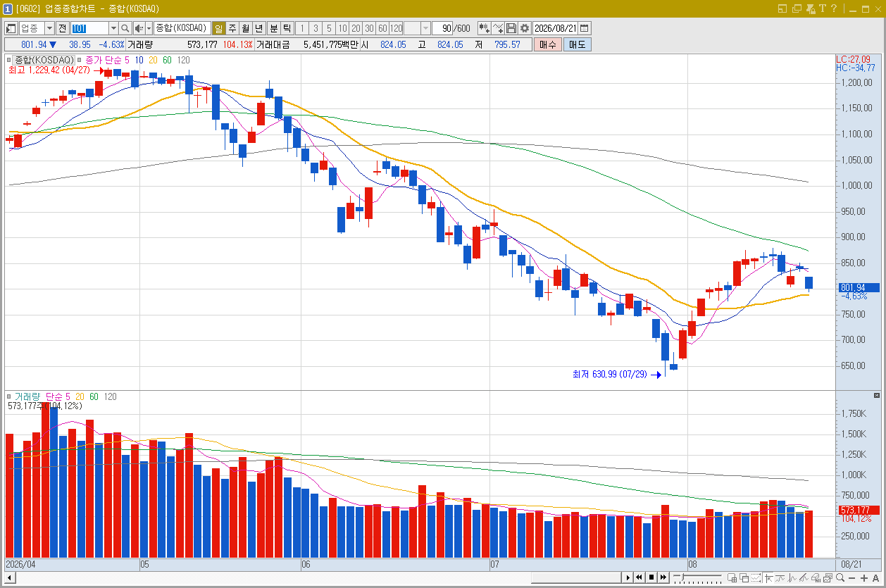Expand the empty interval dropdown after 120
This screenshot has height=588, width=886.
(426, 28)
